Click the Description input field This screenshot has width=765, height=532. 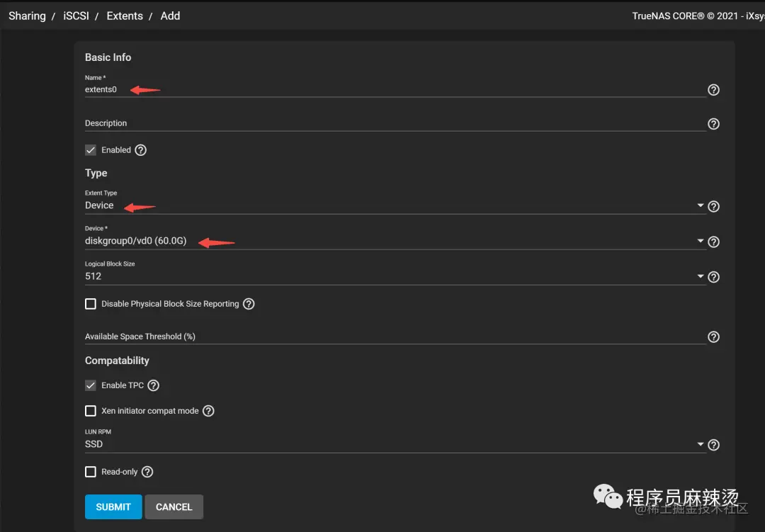395,123
